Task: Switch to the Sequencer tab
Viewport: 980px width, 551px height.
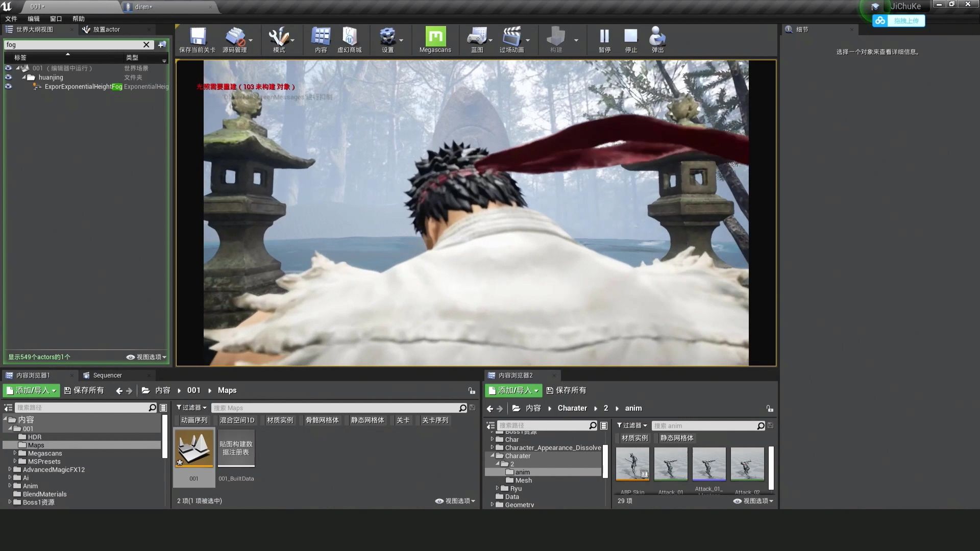Action: (107, 375)
